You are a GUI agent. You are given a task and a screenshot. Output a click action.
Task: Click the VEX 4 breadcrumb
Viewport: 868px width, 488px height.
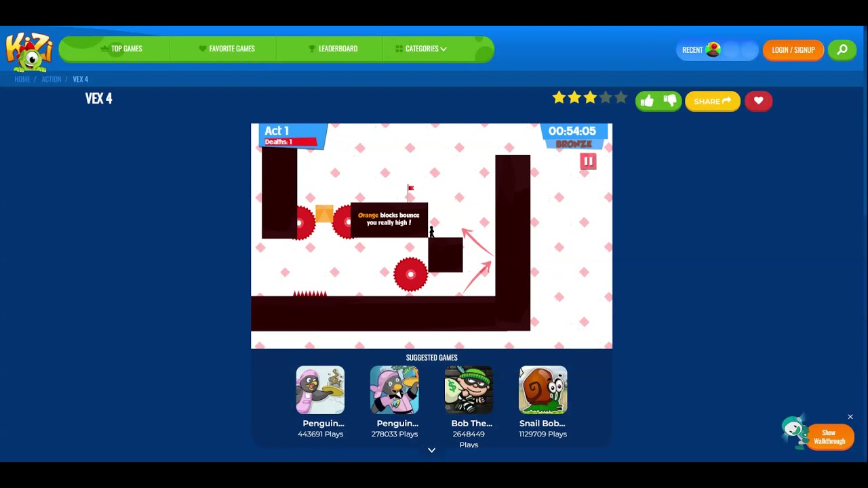tap(80, 79)
